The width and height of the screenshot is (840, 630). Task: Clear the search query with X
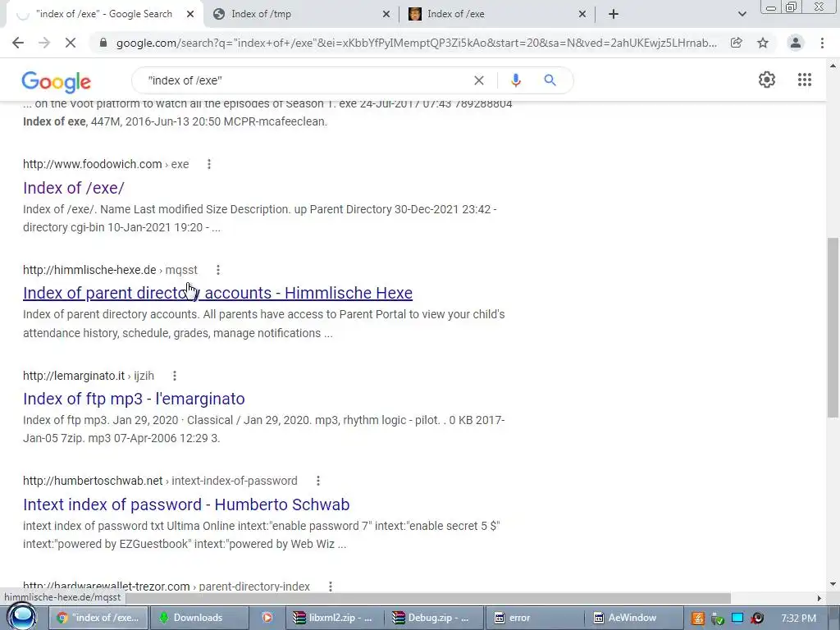[x=479, y=80]
